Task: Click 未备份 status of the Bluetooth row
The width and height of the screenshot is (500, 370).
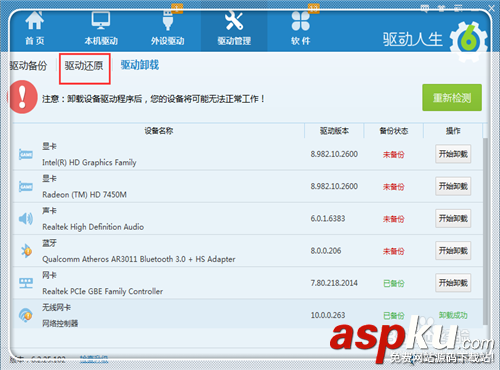Action: (394, 251)
